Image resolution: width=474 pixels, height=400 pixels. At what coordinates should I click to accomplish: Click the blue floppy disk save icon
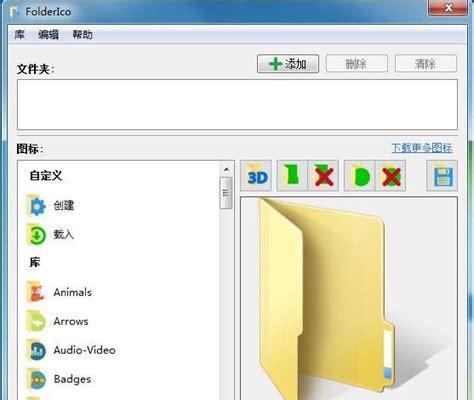[x=442, y=176]
